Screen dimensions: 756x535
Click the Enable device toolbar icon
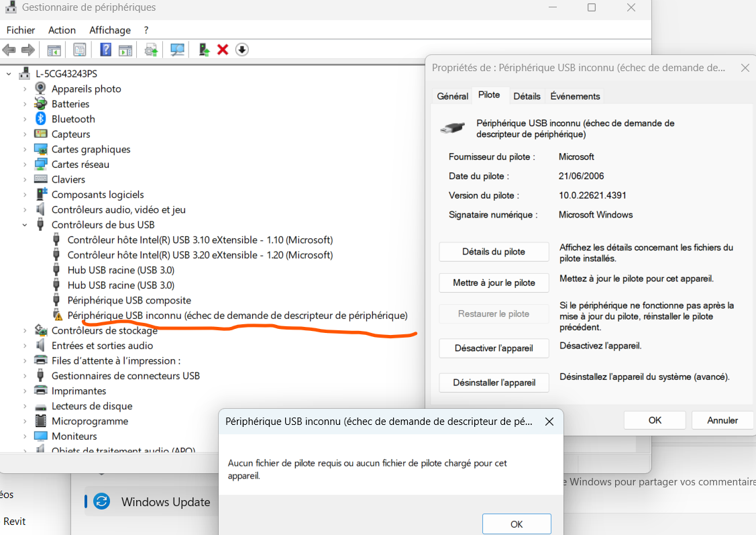pos(204,50)
